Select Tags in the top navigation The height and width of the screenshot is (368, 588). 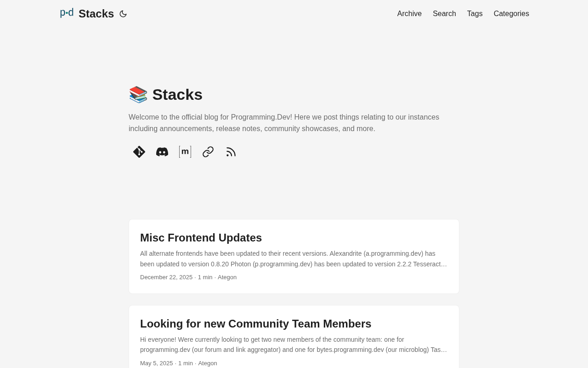coord(475,14)
